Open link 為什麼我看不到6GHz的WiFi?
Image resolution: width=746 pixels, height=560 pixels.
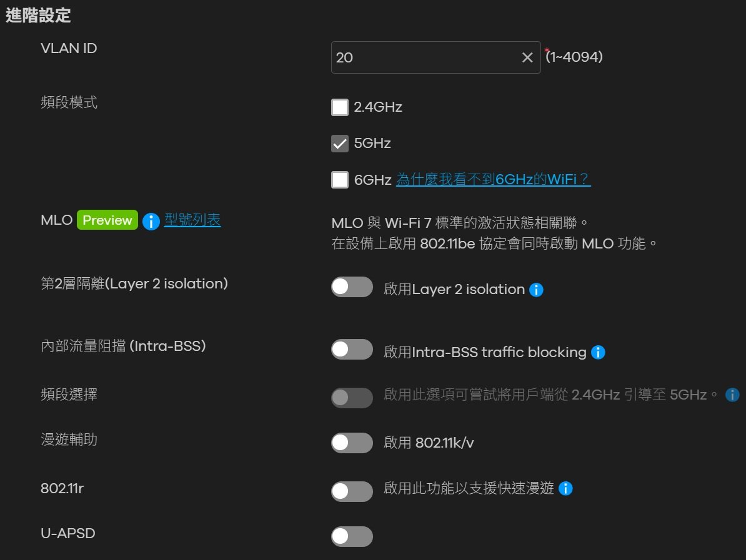pos(493,179)
